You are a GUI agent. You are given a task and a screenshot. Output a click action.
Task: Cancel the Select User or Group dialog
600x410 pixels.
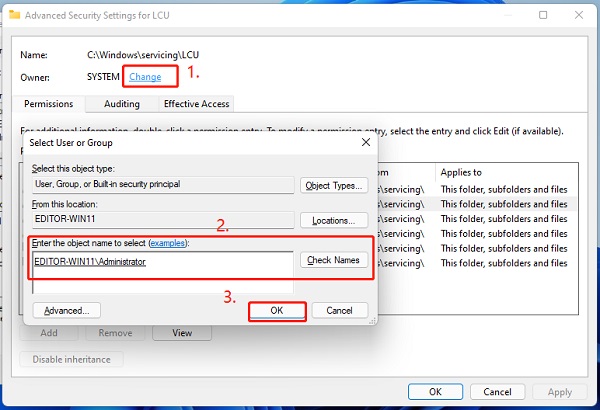coord(340,310)
